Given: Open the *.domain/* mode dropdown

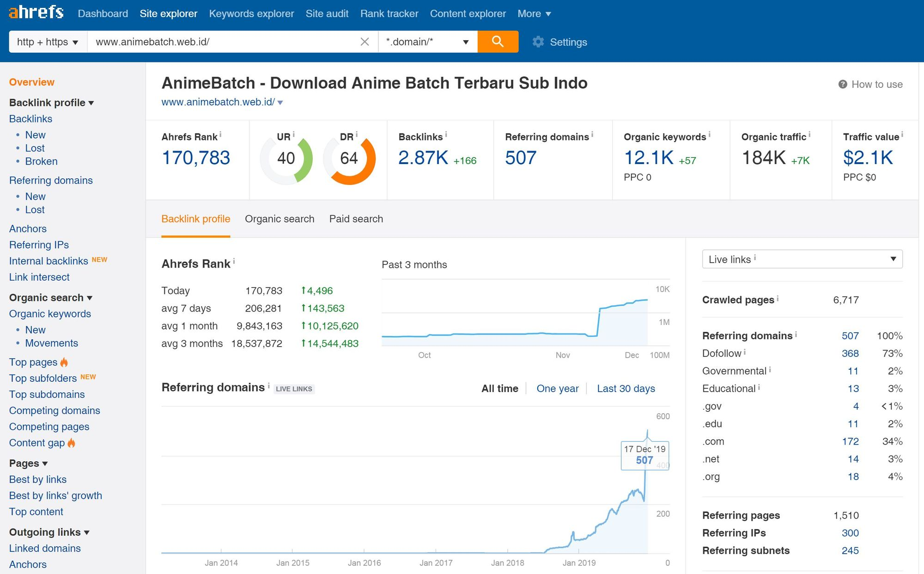Looking at the screenshot, I should (x=428, y=42).
